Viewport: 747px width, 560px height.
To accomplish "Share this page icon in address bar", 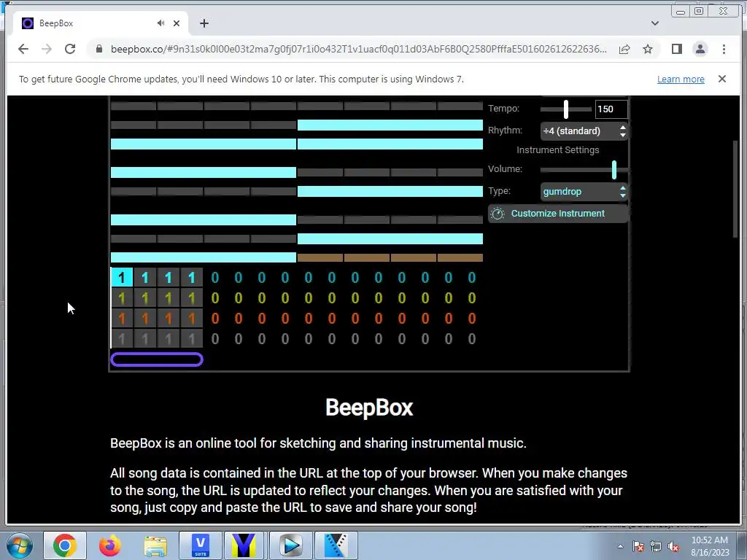I will click(624, 49).
